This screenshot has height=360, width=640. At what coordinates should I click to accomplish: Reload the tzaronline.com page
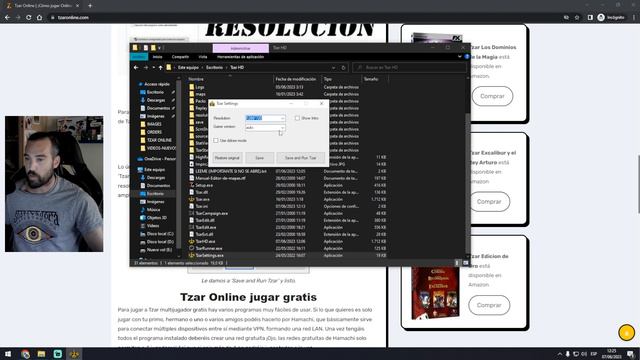coord(29,18)
